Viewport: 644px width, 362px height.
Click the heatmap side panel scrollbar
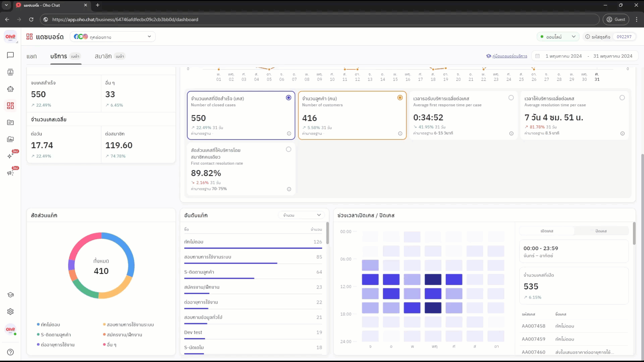coord(634,234)
